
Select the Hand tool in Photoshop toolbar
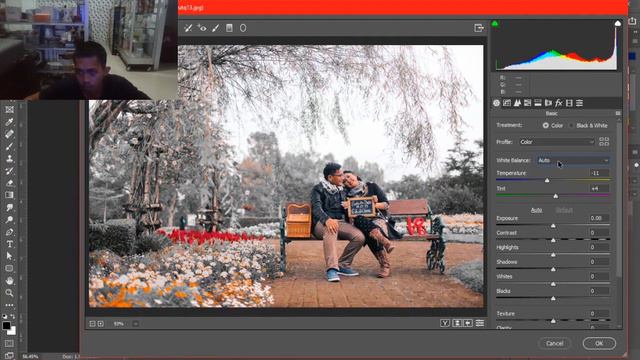9,281
